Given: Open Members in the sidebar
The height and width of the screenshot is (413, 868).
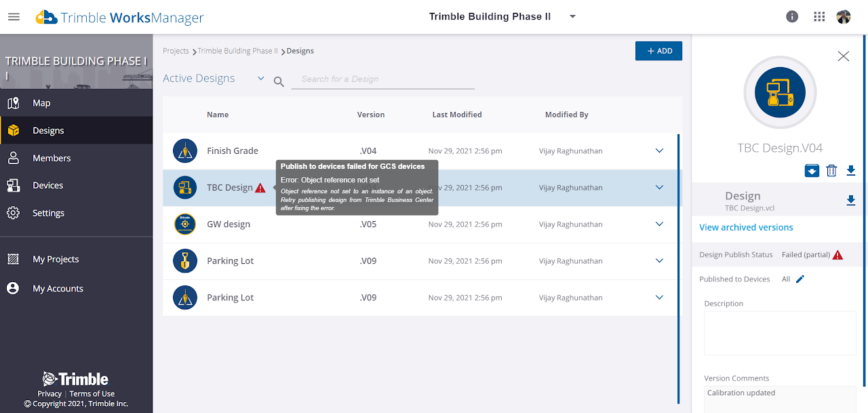Looking at the screenshot, I should pyautogui.click(x=76, y=158).
